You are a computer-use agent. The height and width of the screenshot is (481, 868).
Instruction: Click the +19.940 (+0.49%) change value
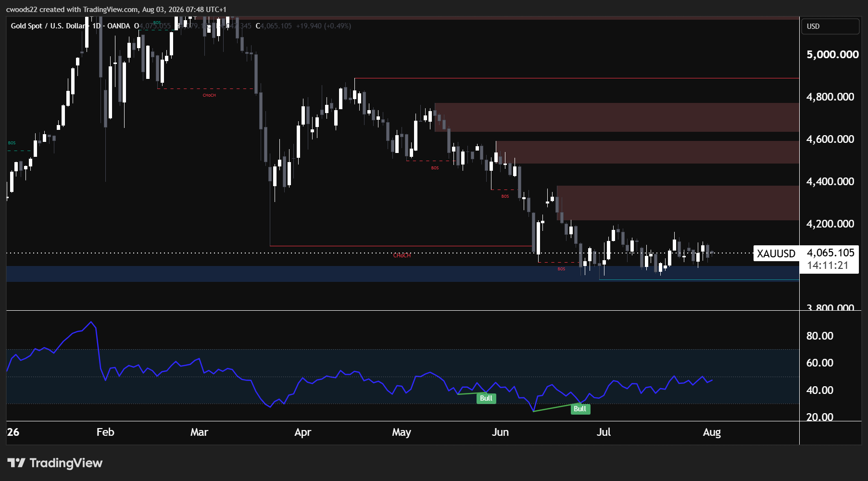[324, 26]
